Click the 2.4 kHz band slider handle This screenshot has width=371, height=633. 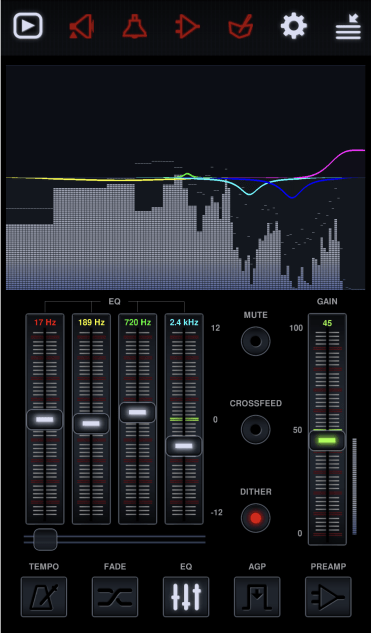[x=184, y=446]
